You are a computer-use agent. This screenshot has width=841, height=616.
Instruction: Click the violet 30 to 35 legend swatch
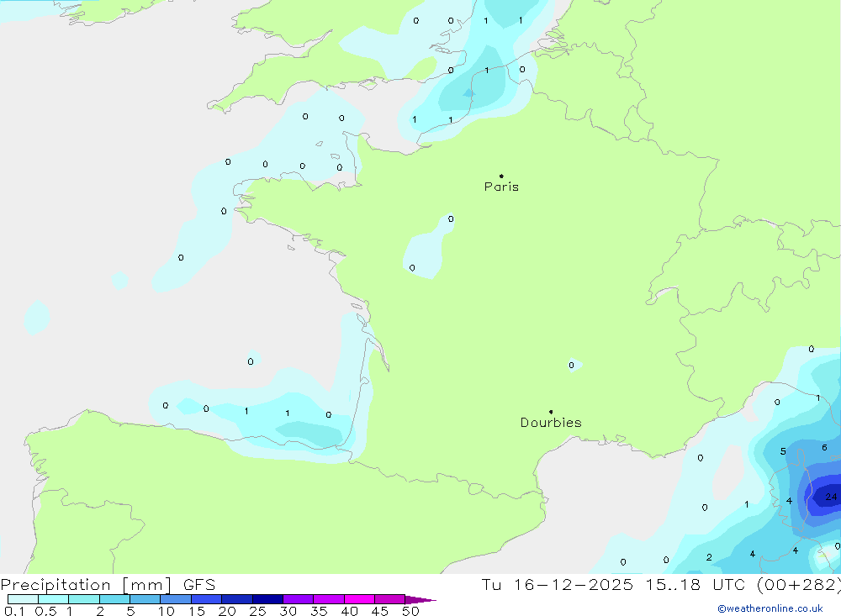point(299,599)
